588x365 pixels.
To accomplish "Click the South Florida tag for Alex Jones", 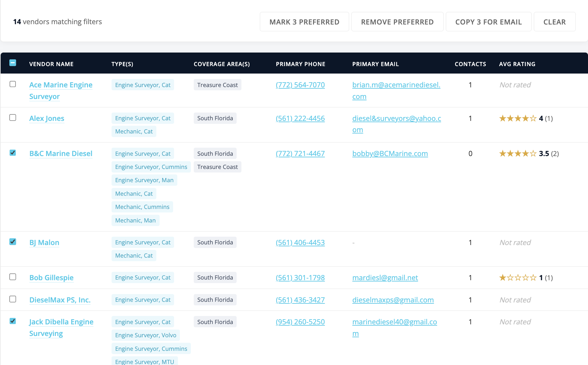I will (215, 118).
